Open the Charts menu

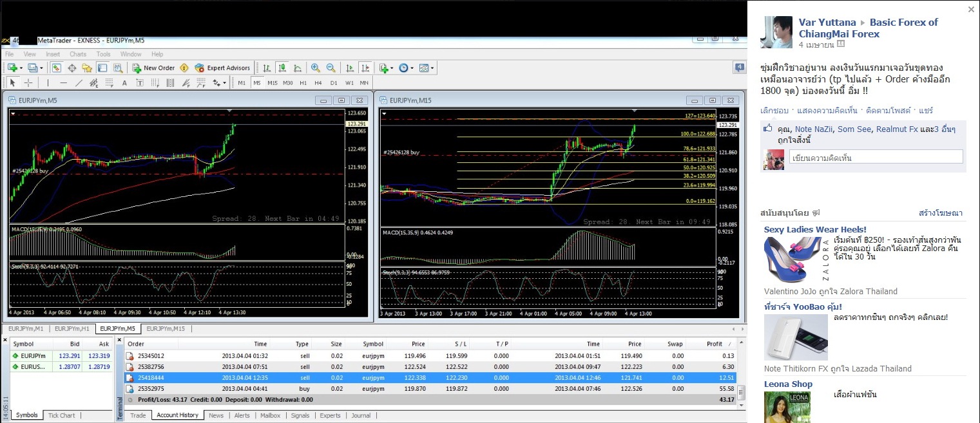pyautogui.click(x=78, y=54)
